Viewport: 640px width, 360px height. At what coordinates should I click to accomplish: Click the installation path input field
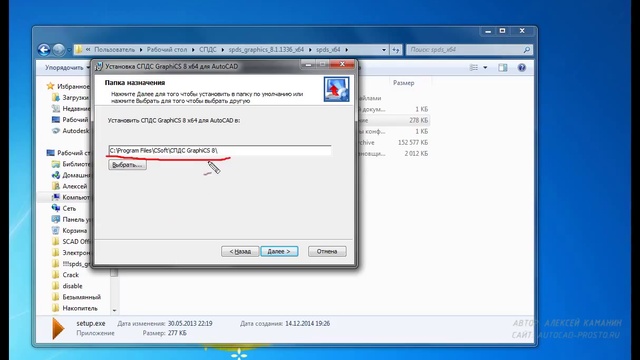tap(220, 151)
